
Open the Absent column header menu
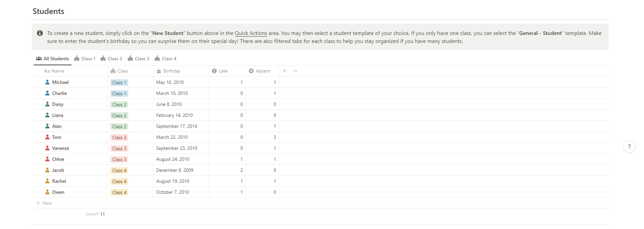coord(263,71)
